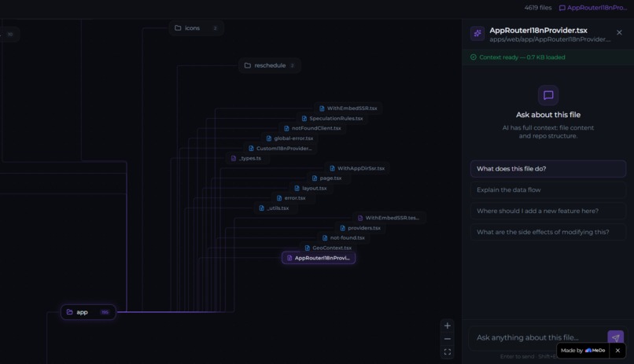This screenshot has width=634, height=364.
Task: Select the WithEmbedSSR.tes... file node
Action: click(389, 218)
